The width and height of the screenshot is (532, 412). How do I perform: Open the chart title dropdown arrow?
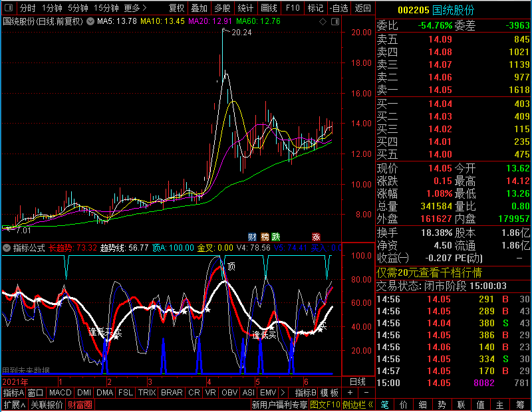(x=90, y=21)
